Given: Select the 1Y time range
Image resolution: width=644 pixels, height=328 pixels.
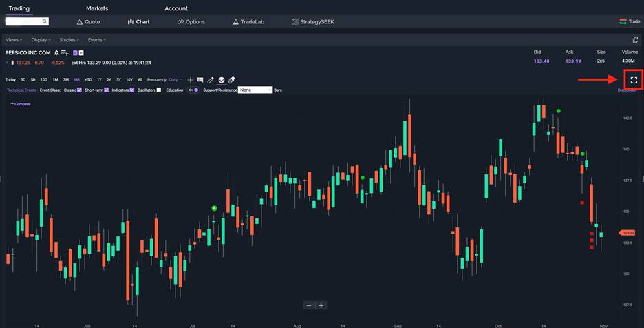Looking at the screenshot, I should (x=99, y=79).
